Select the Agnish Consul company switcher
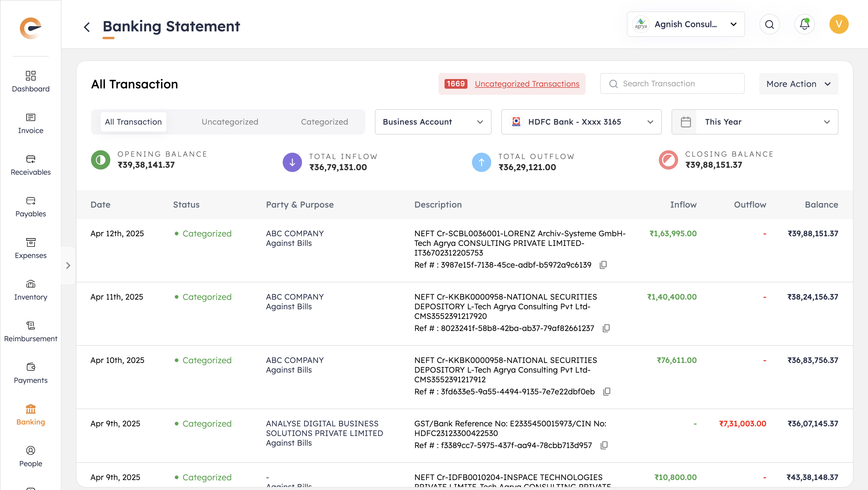Screen dimensions: 868x490 [x=685, y=24]
